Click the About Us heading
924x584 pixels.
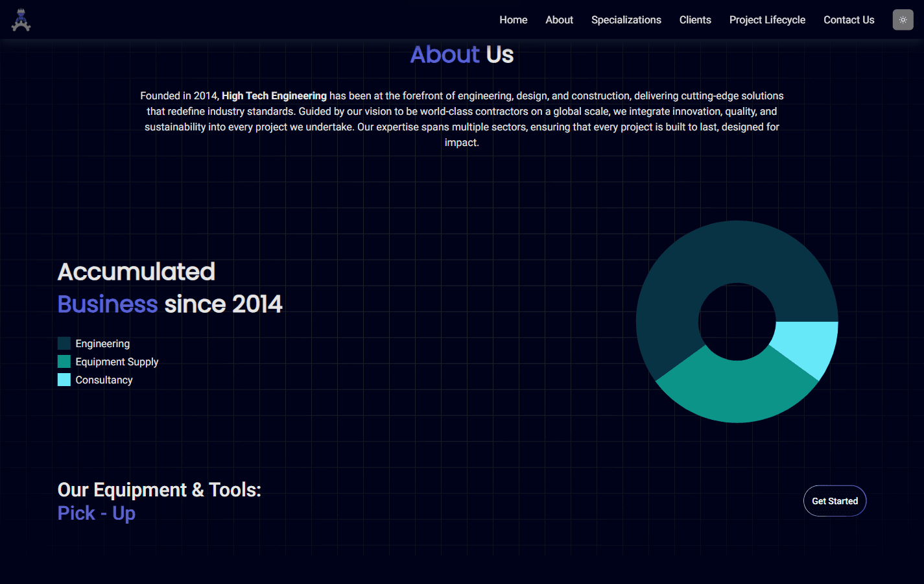coord(462,55)
